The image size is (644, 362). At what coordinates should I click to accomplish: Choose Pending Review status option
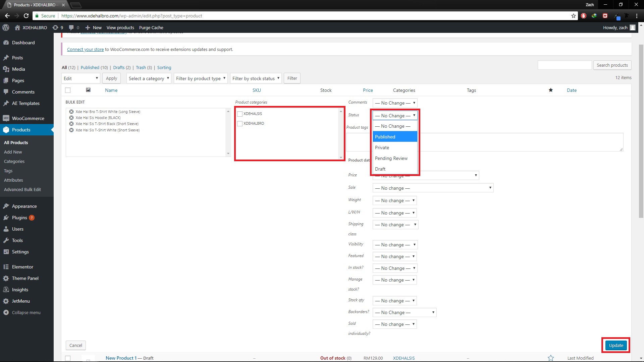[x=395, y=158]
